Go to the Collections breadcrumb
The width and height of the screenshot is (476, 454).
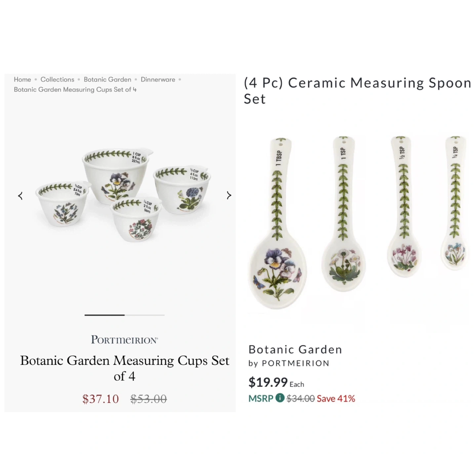(57, 80)
